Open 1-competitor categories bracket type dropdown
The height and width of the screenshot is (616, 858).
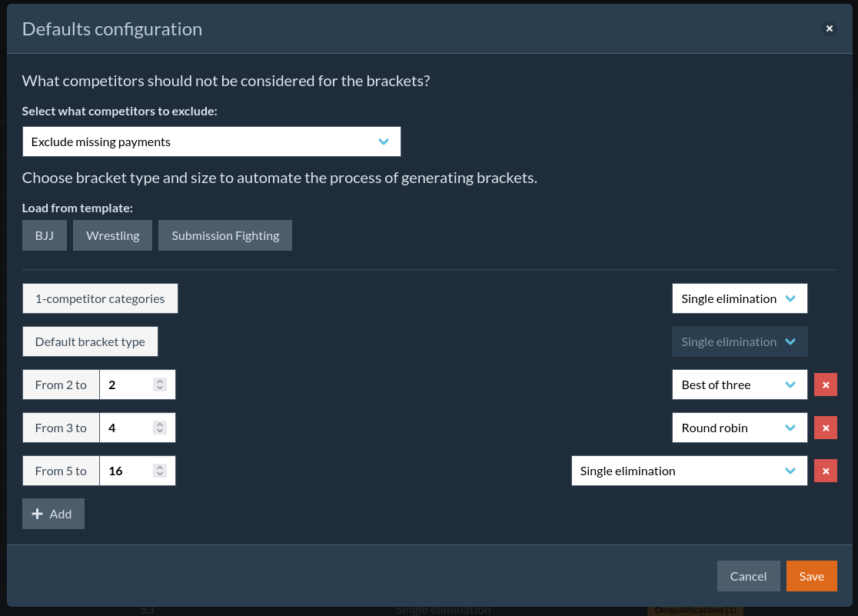click(x=739, y=298)
